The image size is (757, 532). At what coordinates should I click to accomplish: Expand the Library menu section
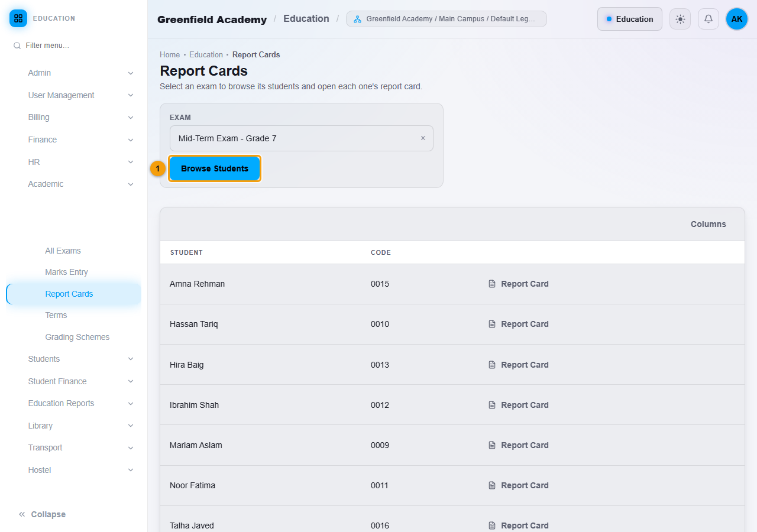(x=74, y=426)
